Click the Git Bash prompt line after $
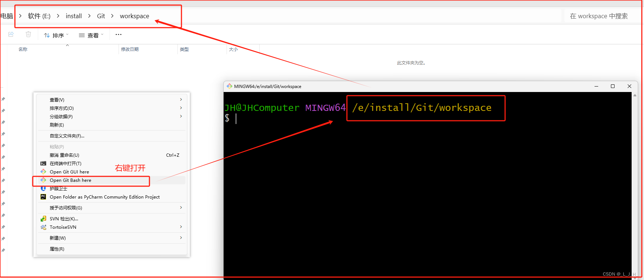 point(236,118)
